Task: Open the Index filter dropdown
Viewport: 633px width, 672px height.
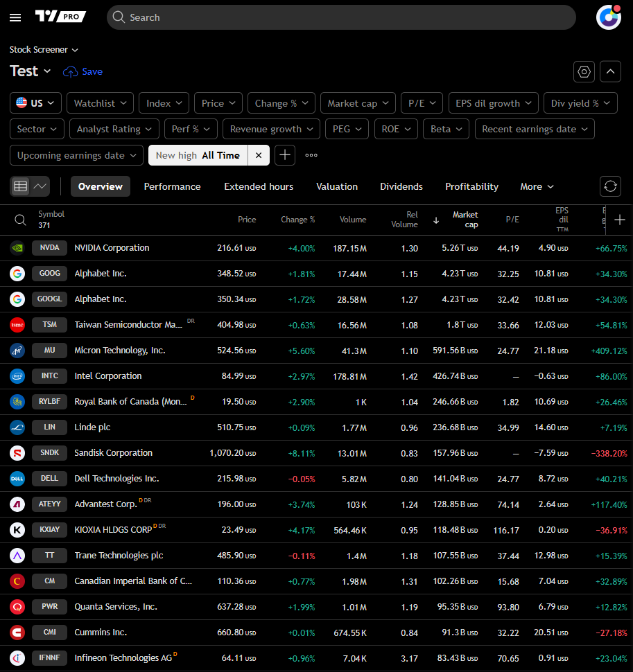Action: pyautogui.click(x=164, y=103)
